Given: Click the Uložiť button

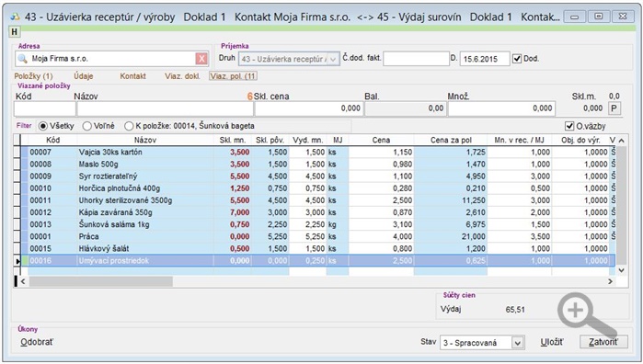Looking at the screenshot, I should click(552, 342).
